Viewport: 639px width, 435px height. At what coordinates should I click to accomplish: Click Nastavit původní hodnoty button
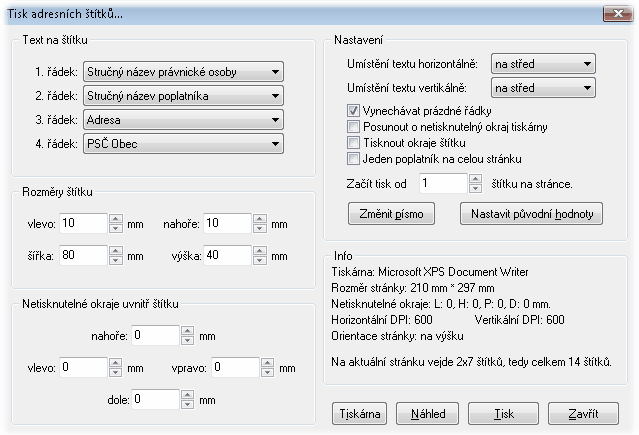tap(531, 214)
